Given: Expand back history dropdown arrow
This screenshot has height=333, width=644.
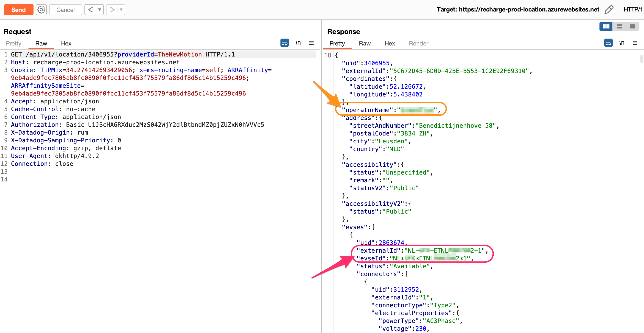Looking at the screenshot, I should (100, 10).
